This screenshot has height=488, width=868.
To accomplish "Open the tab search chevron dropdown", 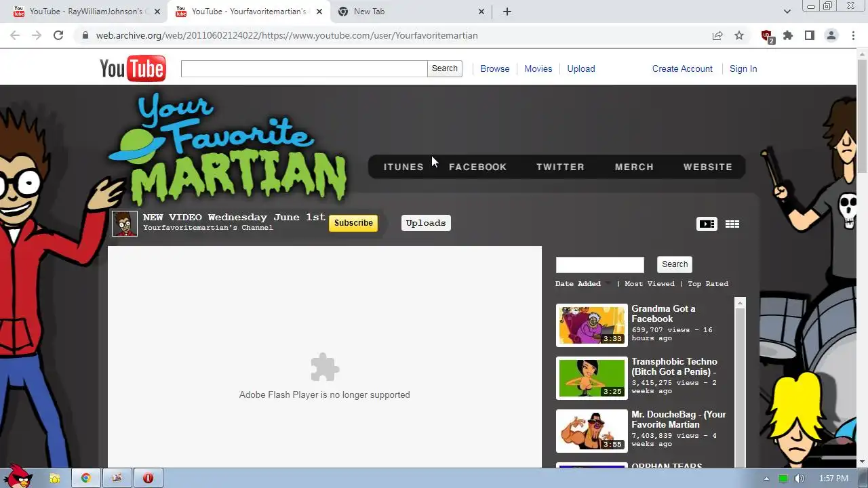I will click(x=787, y=12).
